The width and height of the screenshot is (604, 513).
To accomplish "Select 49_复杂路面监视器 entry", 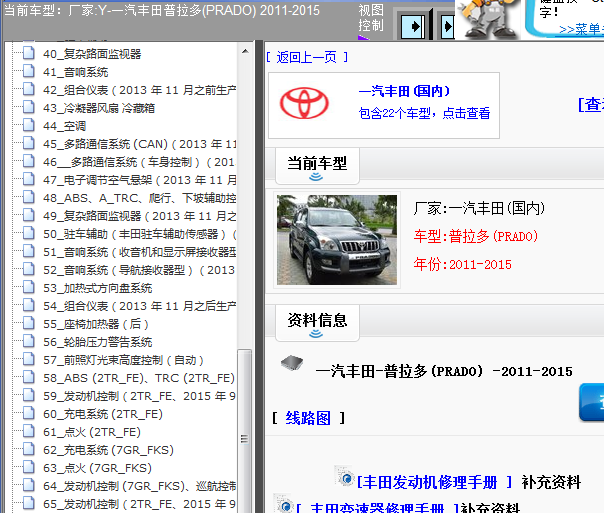I will coord(139,216).
